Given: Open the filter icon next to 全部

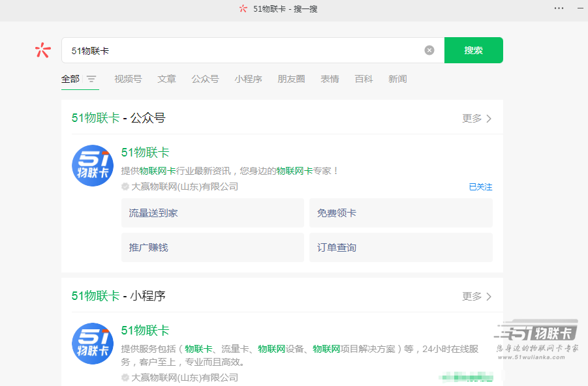Looking at the screenshot, I should coord(91,79).
